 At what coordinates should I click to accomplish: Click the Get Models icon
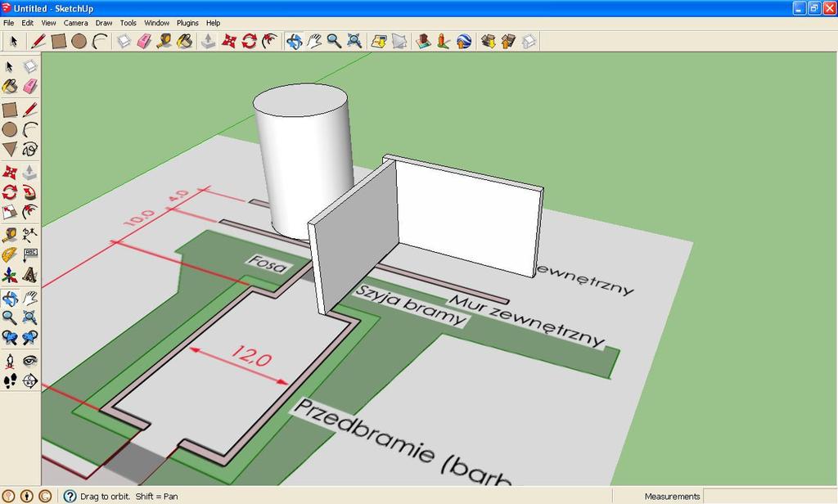click(x=488, y=41)
